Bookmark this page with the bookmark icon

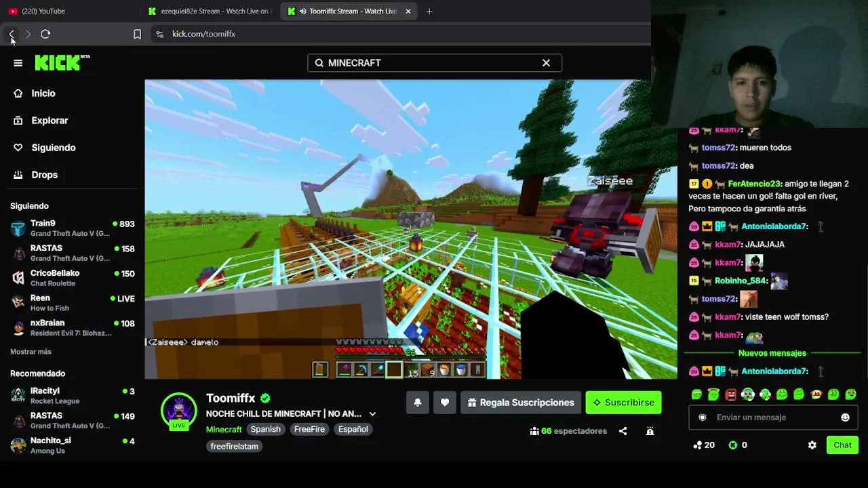(137, 34)
